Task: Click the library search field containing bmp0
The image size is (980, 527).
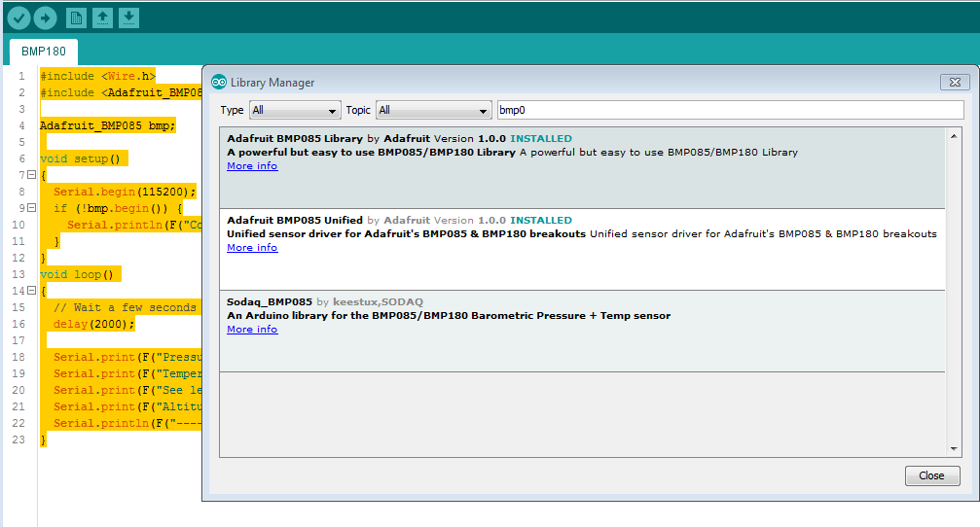Action: tap(730, 110)
